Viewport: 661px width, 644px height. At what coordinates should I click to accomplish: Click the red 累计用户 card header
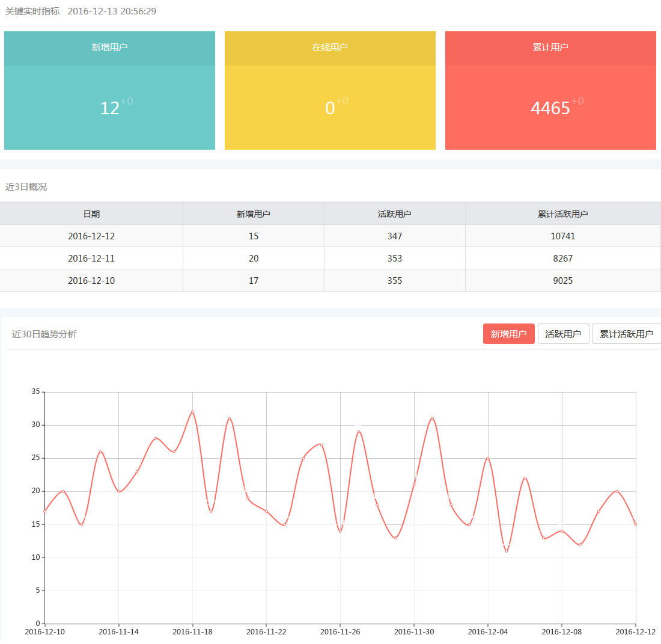point(550,48)
